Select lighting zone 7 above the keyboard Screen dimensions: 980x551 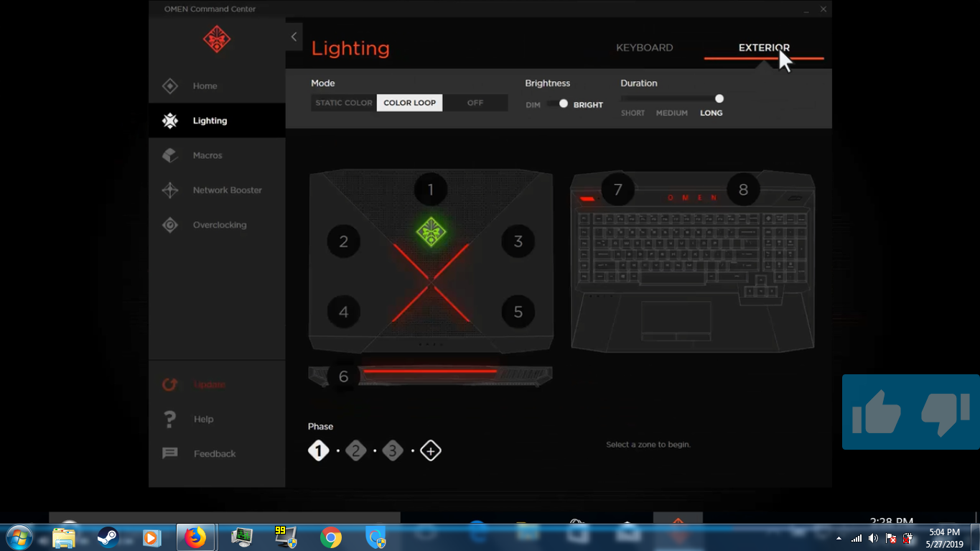click(x=618, y=190)
